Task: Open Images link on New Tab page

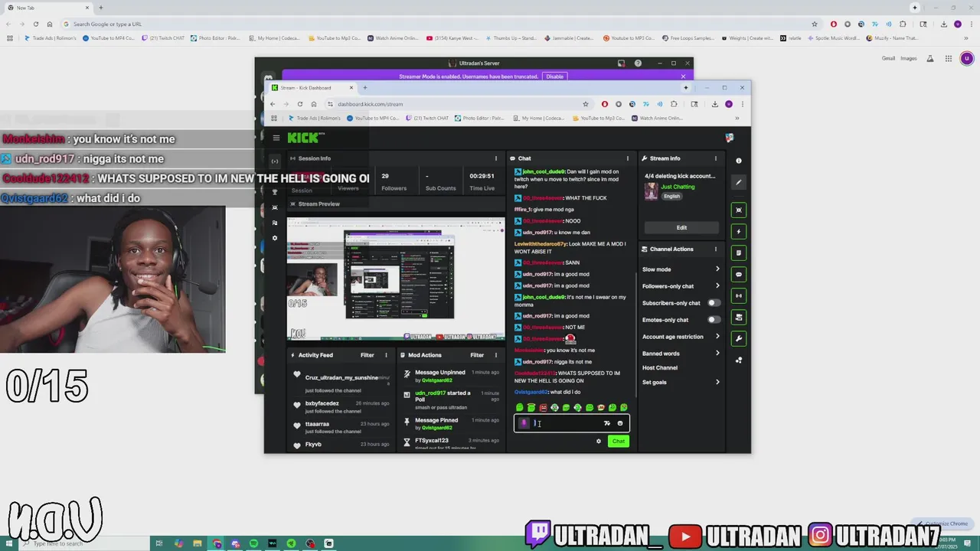Action: [x=909, y=58]
